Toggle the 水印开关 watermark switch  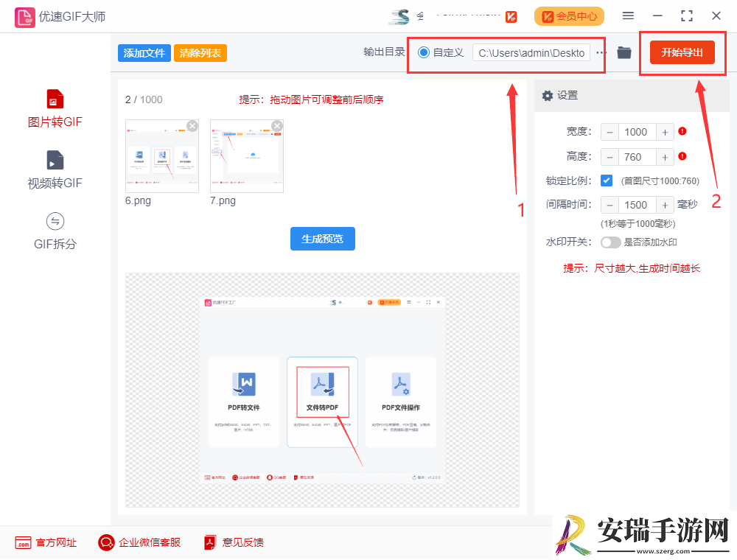pyautogui.click(x=610, y=242)
